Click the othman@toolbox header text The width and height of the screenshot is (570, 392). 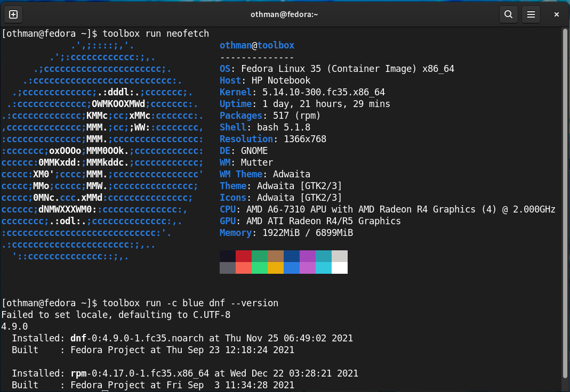pyautogui.click(x=256, y=45)
